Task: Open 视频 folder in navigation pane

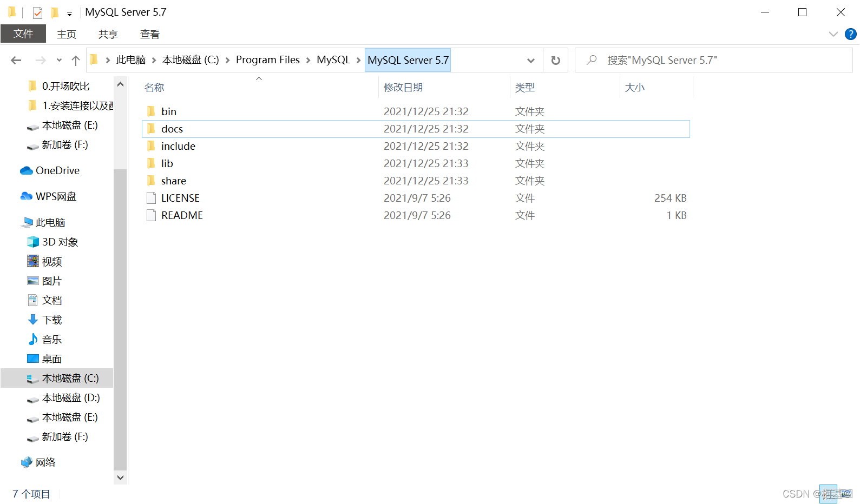Action: (52, 261)
